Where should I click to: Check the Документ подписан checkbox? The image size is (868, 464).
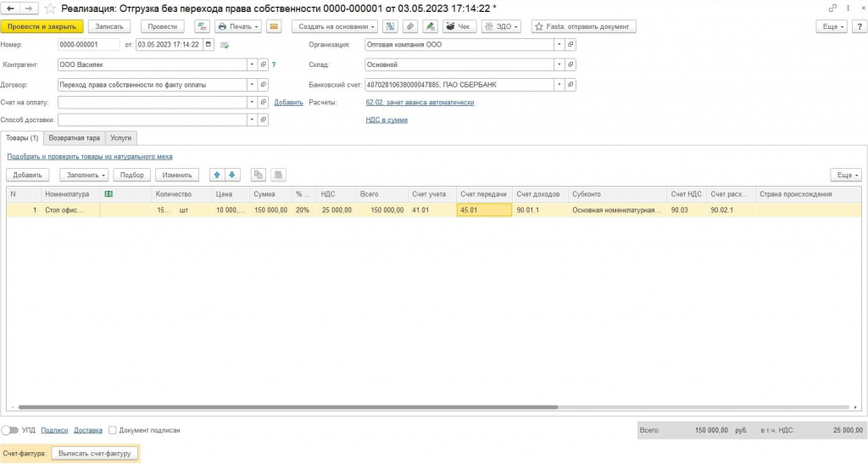click(113, 430)
